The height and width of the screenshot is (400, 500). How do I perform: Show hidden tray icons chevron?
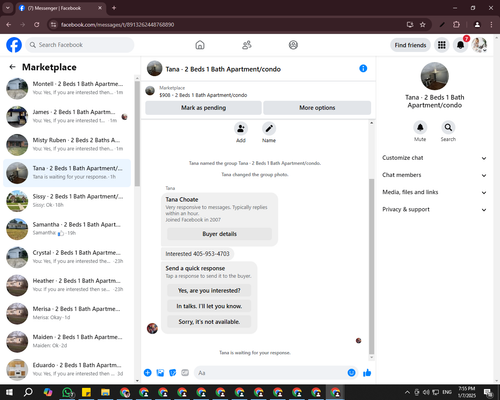pyautogui.click(x=407, y=392)
